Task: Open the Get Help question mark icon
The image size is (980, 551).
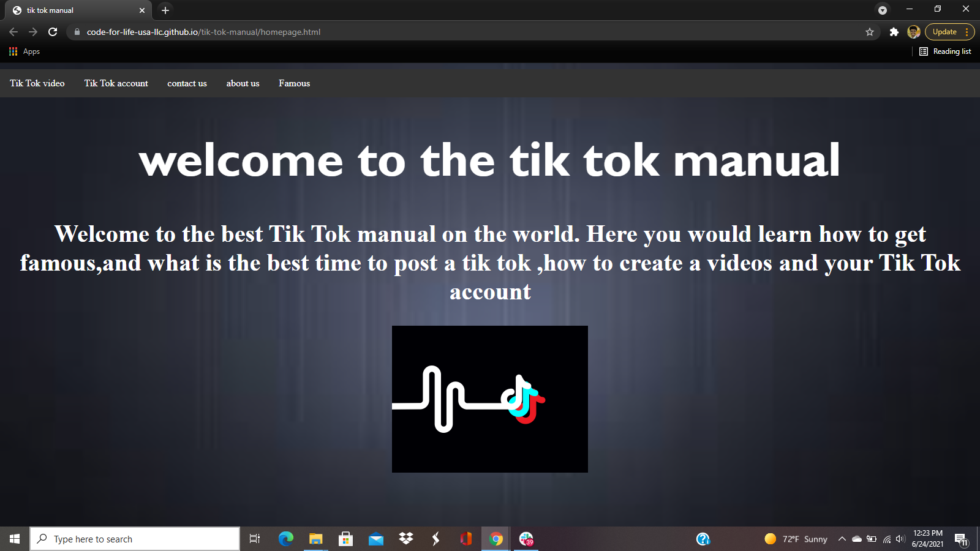Action: pyautogui.click(x=703, y=539)
